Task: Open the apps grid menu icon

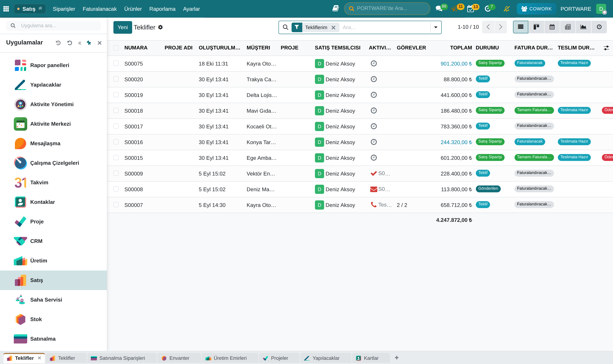Action: pyautogui.click(x=6, y=9)
